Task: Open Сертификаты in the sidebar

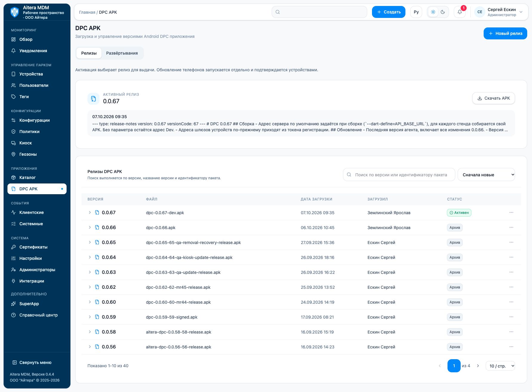Action: pos(37,247)
